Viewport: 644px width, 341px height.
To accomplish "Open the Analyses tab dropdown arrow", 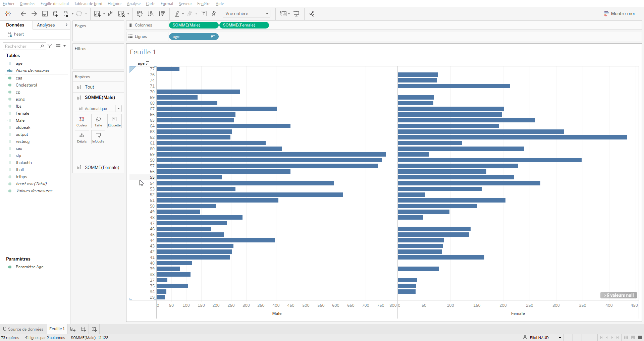I will point(66,25).
